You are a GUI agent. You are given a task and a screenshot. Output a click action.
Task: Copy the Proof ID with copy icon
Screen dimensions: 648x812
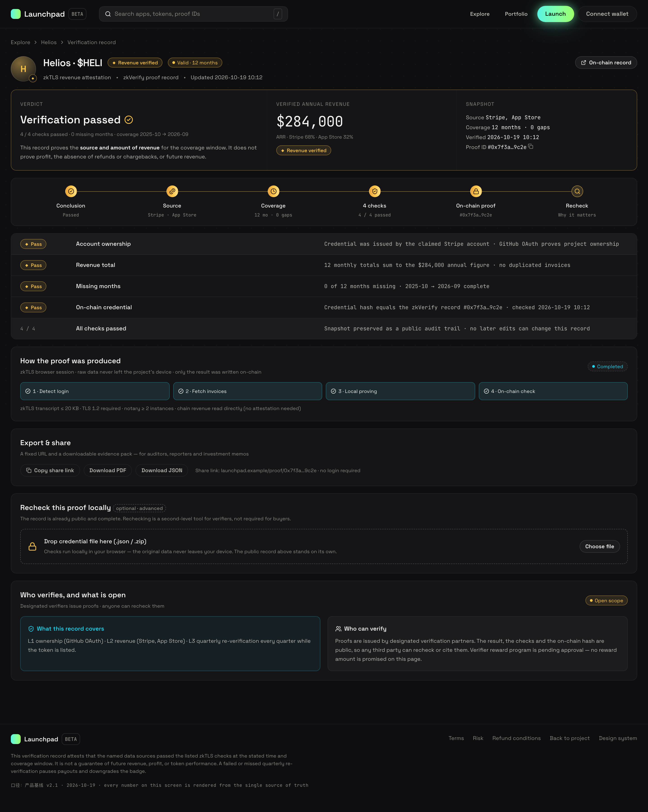tap(531, 147)
